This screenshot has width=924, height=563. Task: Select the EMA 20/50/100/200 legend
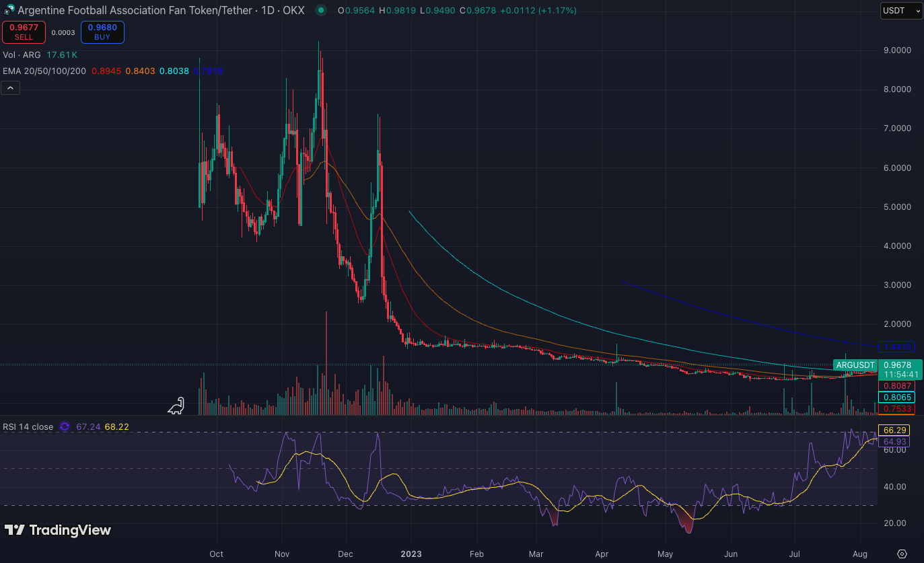click(x=44, y=71)
